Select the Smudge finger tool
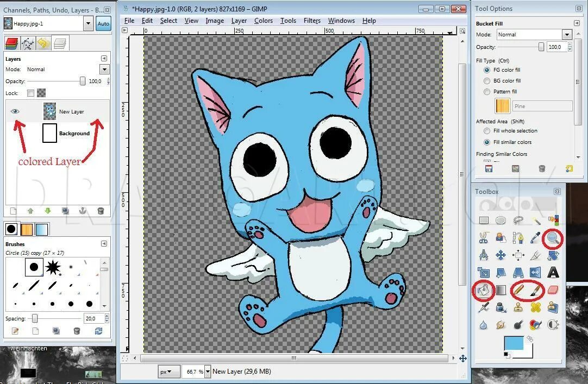The height and width of the screenshot is (384, 588). coord(501,324)
